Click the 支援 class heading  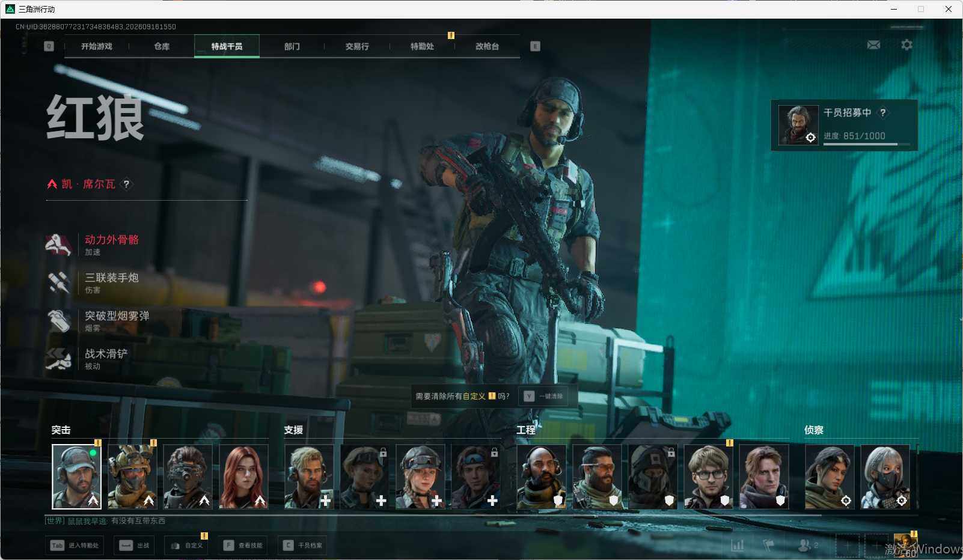click(x=293, y=430)
